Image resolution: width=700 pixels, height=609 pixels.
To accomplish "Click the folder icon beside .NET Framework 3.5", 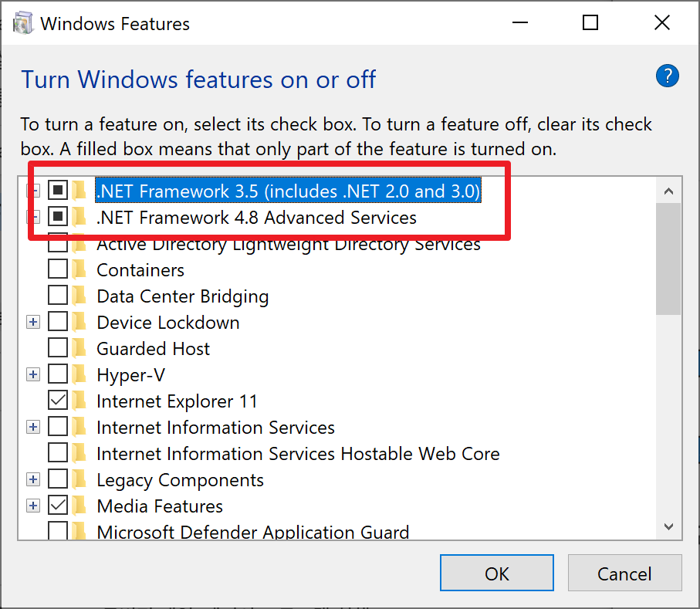I will (80, 190).
